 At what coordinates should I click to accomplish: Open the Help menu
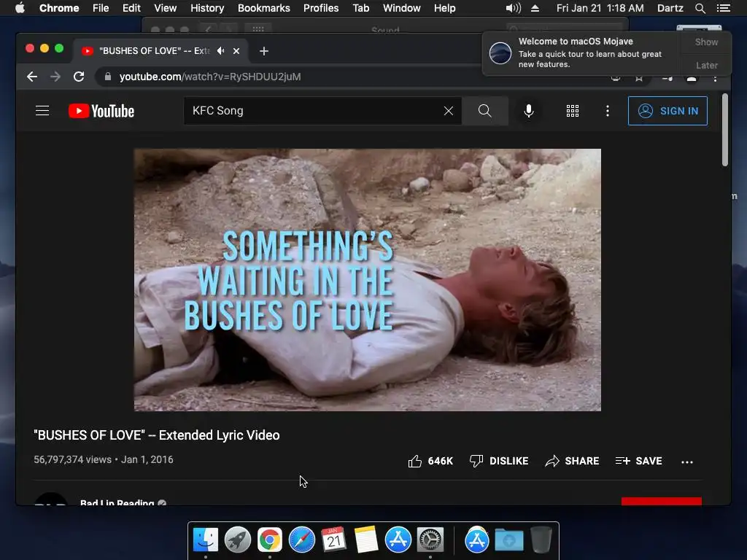pyautogui.click(x=444, y=8)
